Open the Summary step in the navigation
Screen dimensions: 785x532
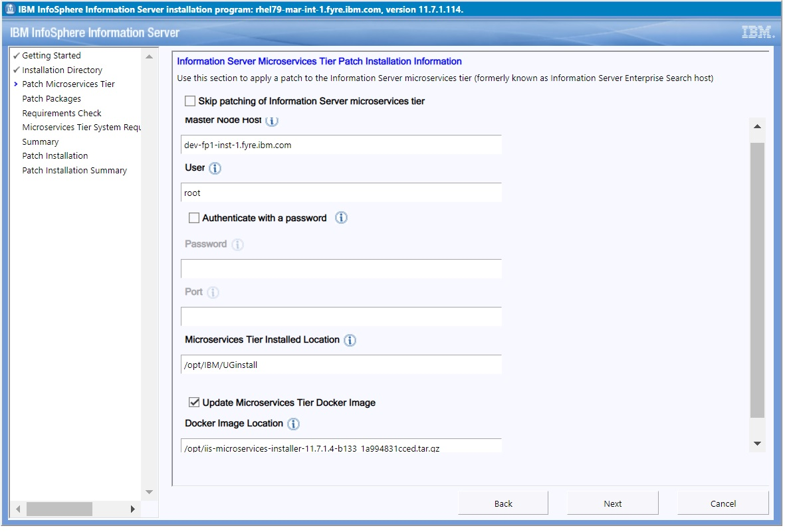(x=40, y=141)
